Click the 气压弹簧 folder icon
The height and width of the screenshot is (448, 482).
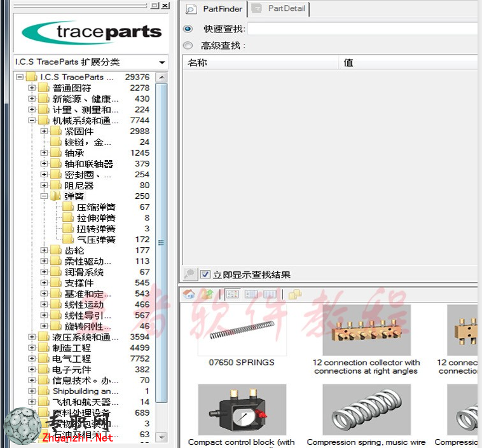[68, 240]
